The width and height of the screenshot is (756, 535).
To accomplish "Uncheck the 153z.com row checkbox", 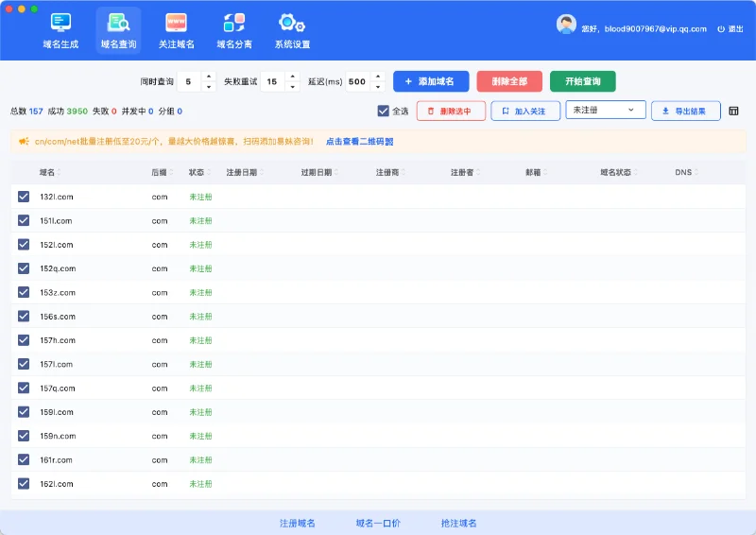I will [x=24, y=292].
